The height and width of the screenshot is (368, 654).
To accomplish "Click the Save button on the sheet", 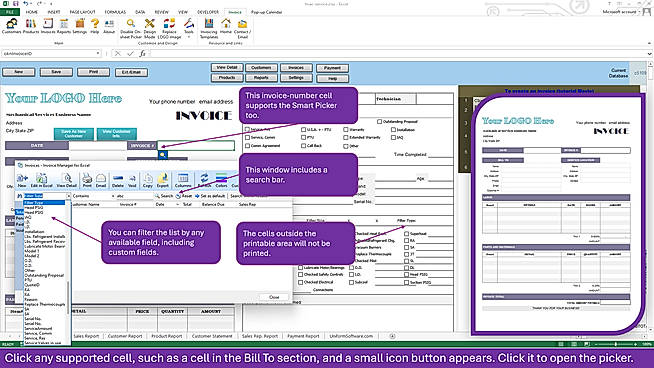I will (56, 72).
